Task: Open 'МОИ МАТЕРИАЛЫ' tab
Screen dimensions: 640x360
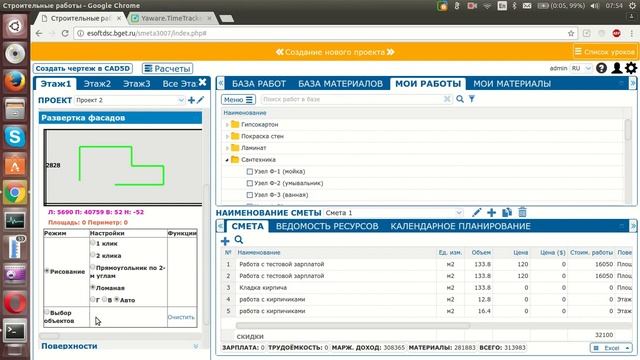Action: point(512,84)
